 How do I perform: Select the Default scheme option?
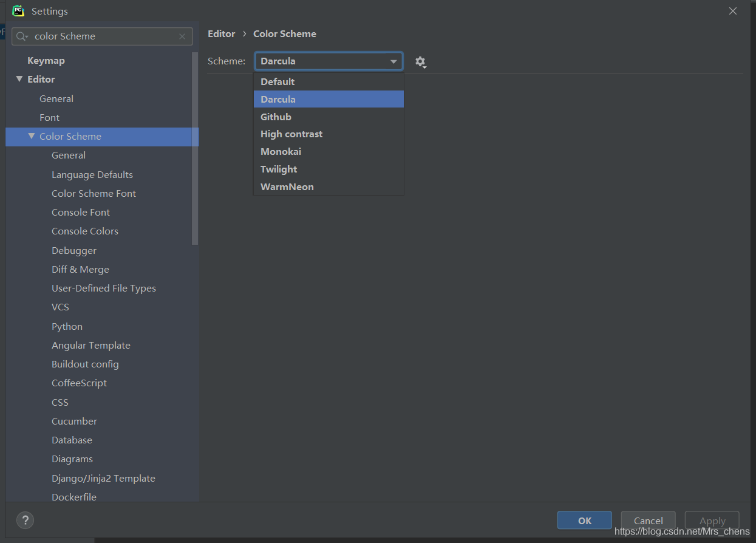coord(329,82)
